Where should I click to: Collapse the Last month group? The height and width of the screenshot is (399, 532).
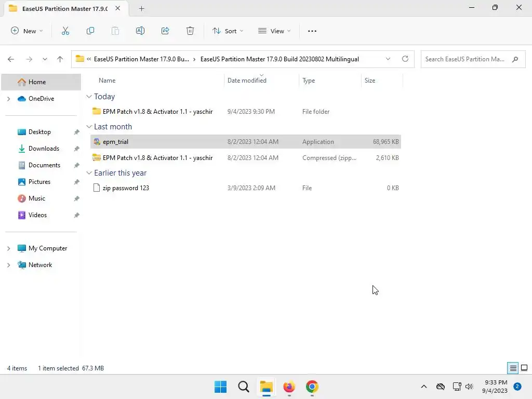tap(89, 127)
